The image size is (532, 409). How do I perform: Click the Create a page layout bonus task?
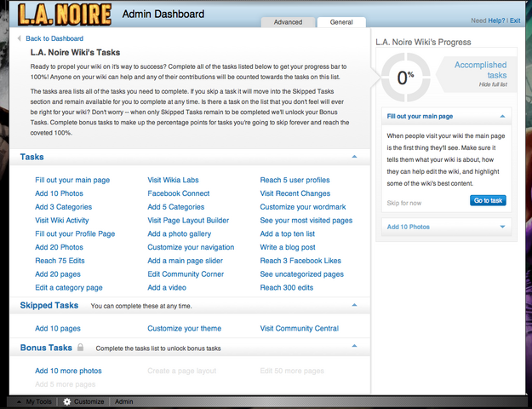pyautogui.click(x=181, y=371)
